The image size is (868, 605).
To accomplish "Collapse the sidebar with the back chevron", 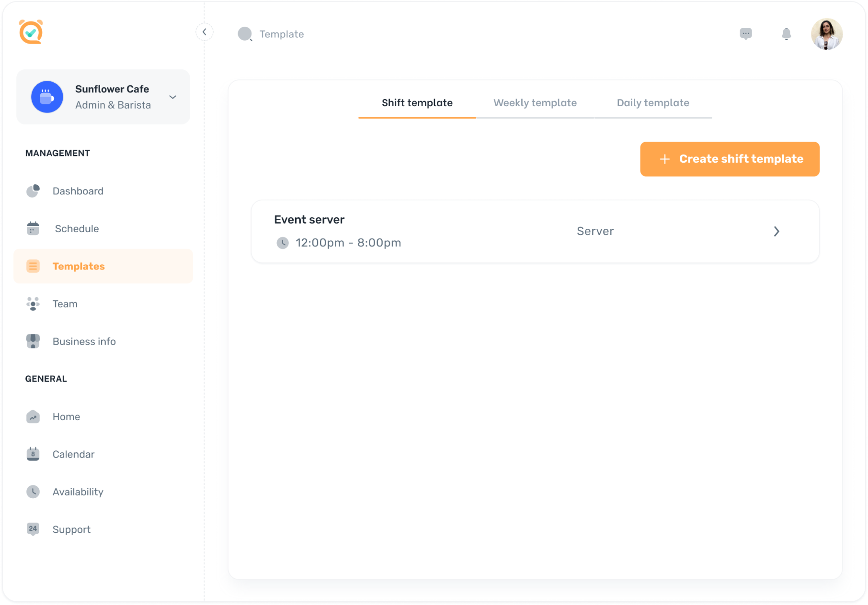I will 205,31.
